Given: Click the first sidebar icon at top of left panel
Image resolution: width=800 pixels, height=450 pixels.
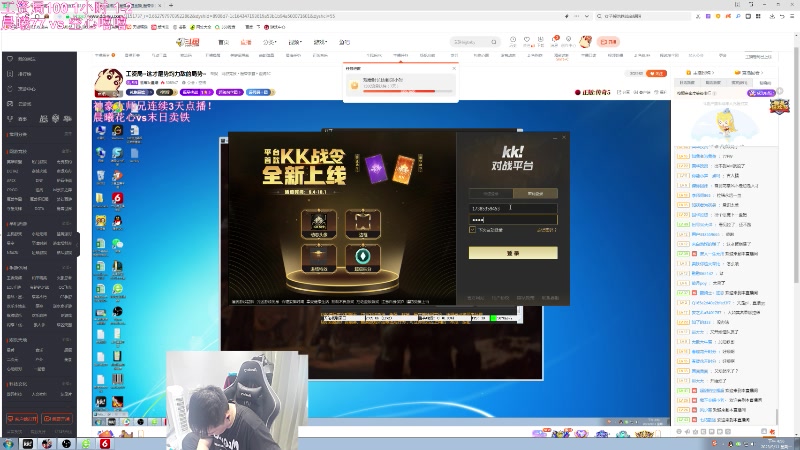Looking at the screenshot, I should [x=10, y=59].
